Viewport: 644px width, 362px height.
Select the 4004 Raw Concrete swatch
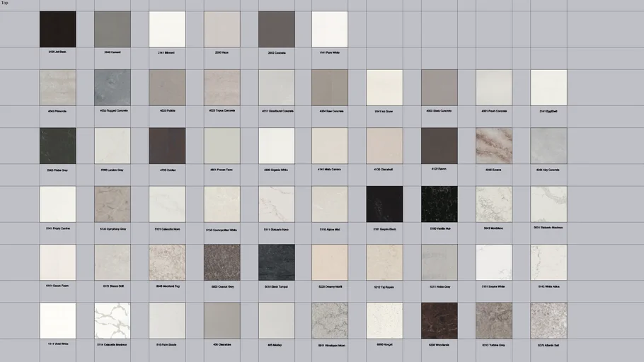(x=330, y=88)
